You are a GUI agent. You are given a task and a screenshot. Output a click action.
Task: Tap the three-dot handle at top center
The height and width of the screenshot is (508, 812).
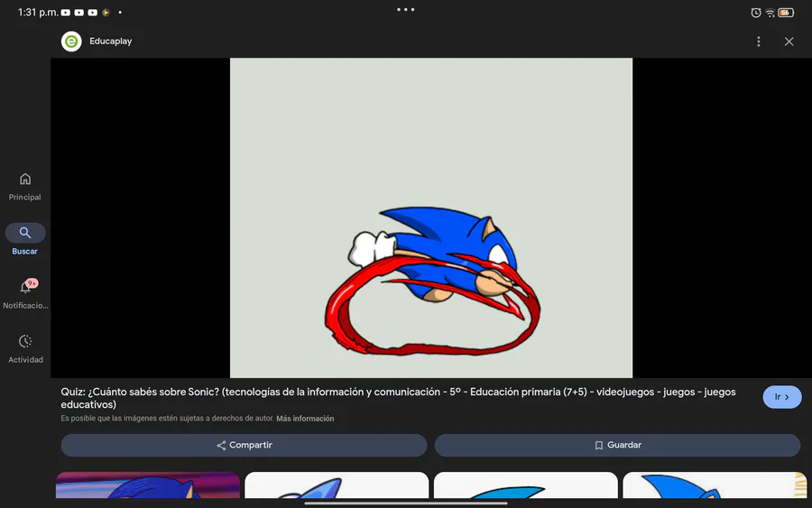pos(405,9)
